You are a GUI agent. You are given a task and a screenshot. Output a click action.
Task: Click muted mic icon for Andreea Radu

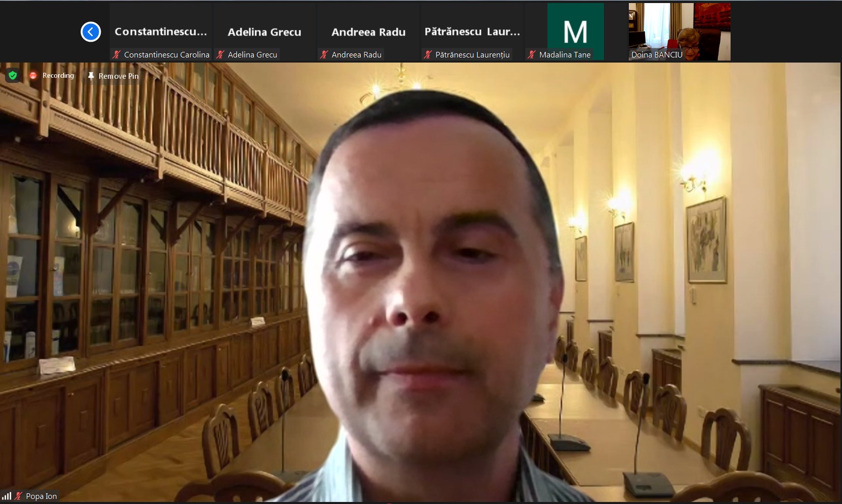tap(324, 54)
